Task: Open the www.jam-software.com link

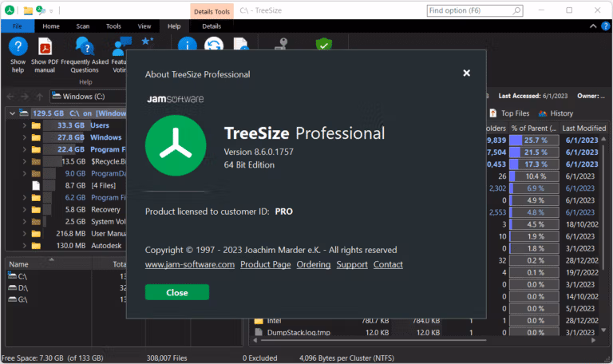Action: [190, 264]
